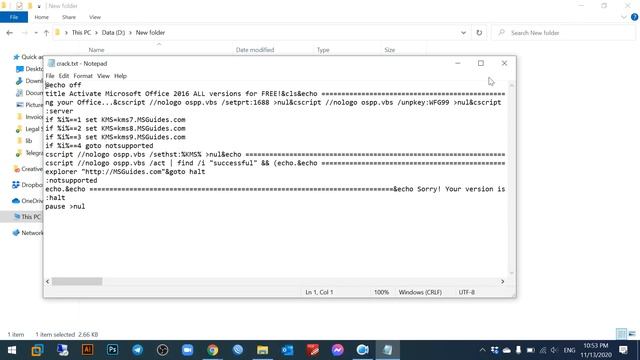Open Dropbox in navigation pane
Viewport: 640px width, 360px height.
27,185
